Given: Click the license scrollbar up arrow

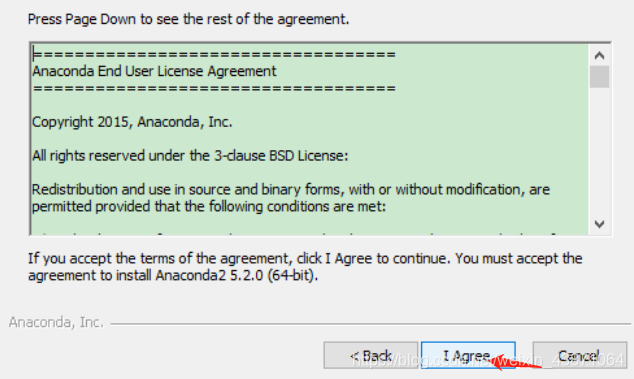Looking at the screenshot, I should 599,55.
